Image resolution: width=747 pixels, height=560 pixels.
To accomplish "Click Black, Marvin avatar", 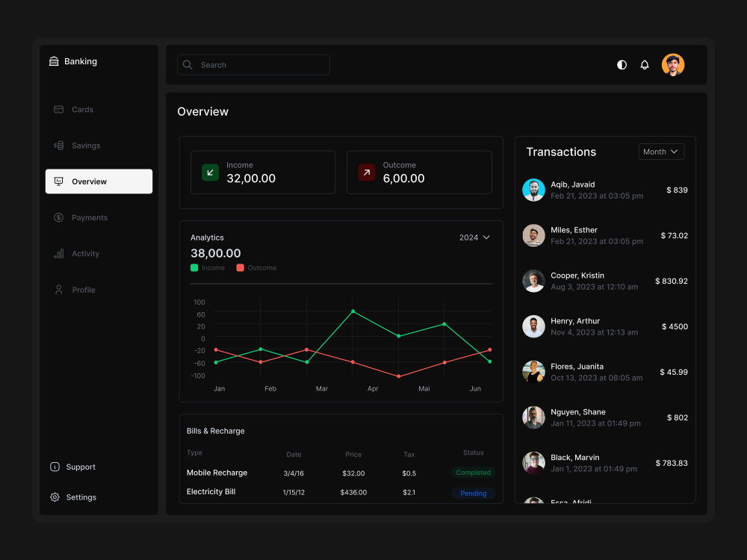I will [533, 463].
